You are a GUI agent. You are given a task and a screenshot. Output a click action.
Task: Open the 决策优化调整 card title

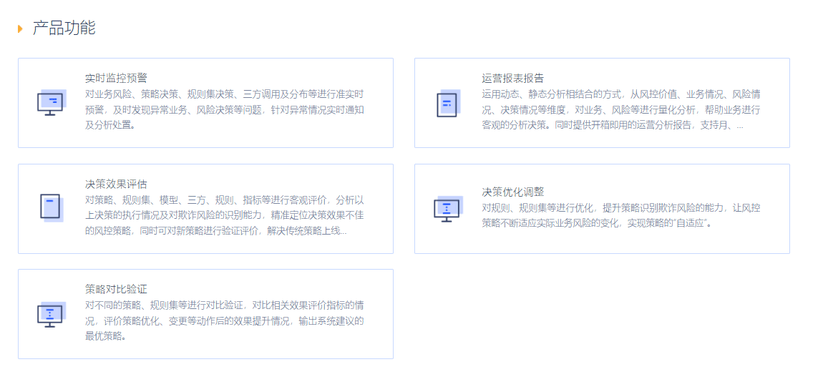coord(513,191)
